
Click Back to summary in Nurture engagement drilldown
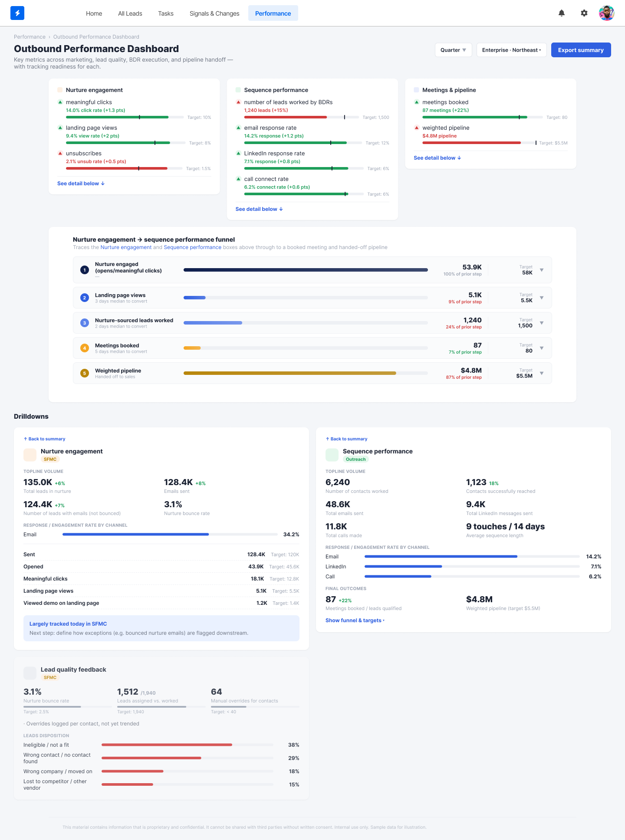[45, 439]
